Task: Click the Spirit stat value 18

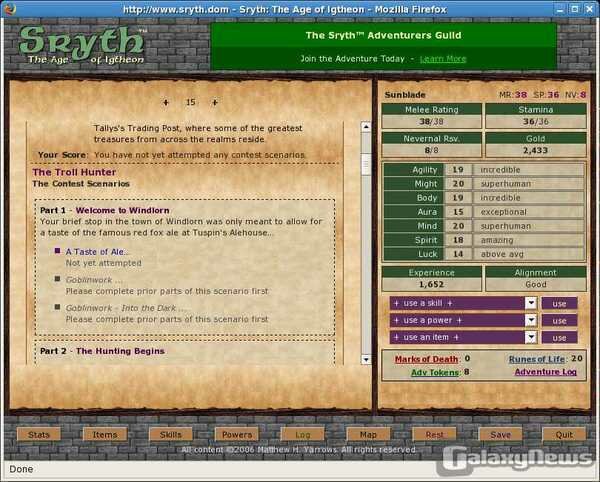Action: [x=458, y=240]
